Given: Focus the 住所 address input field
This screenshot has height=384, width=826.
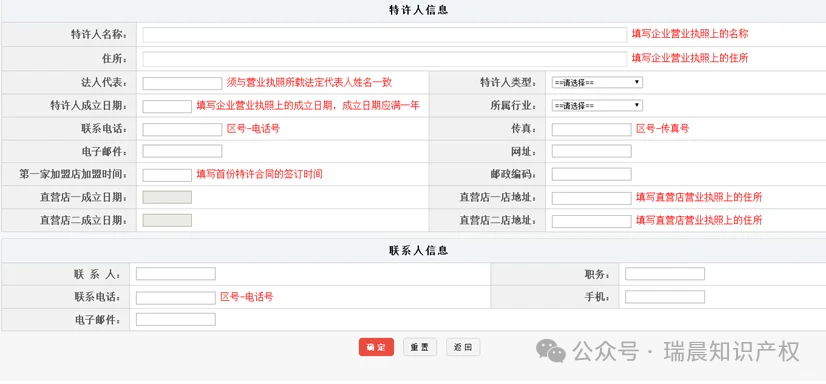Looking at the screenshot, I should point(385,59).
